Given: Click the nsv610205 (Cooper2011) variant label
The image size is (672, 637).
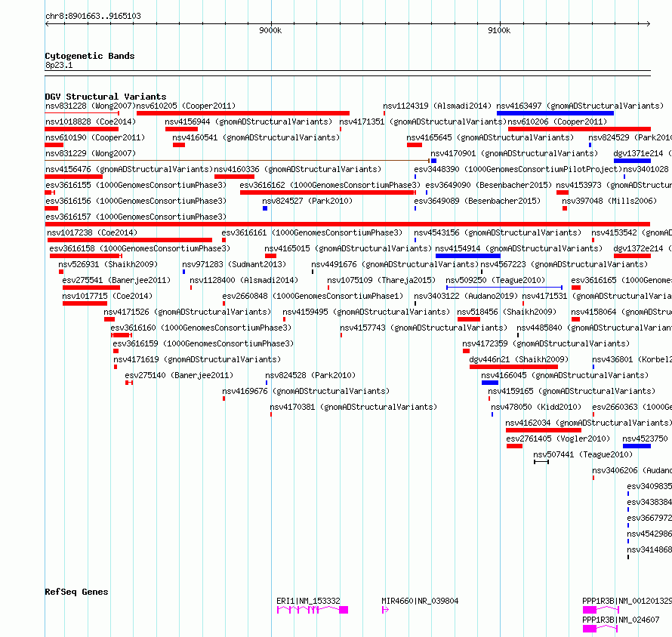Looking at the screenshot, I should pos(186,106).
